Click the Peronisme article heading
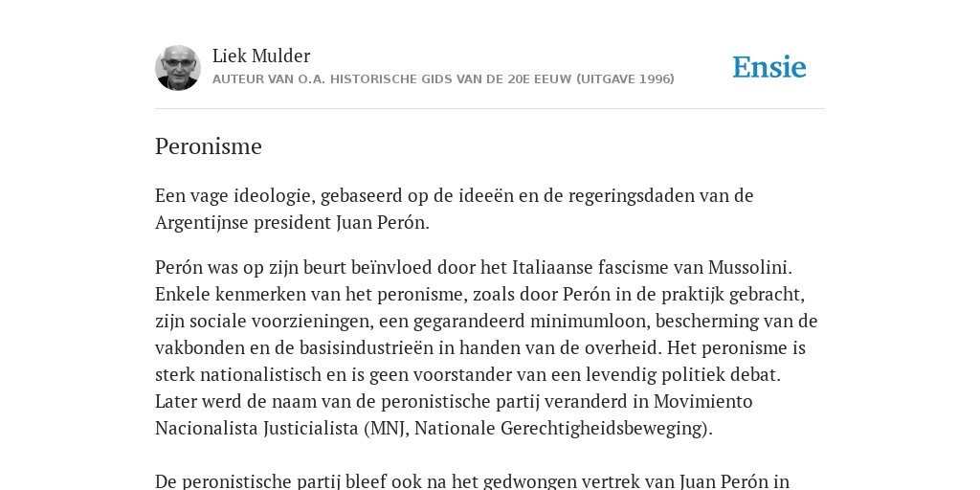 coord(208,146)
